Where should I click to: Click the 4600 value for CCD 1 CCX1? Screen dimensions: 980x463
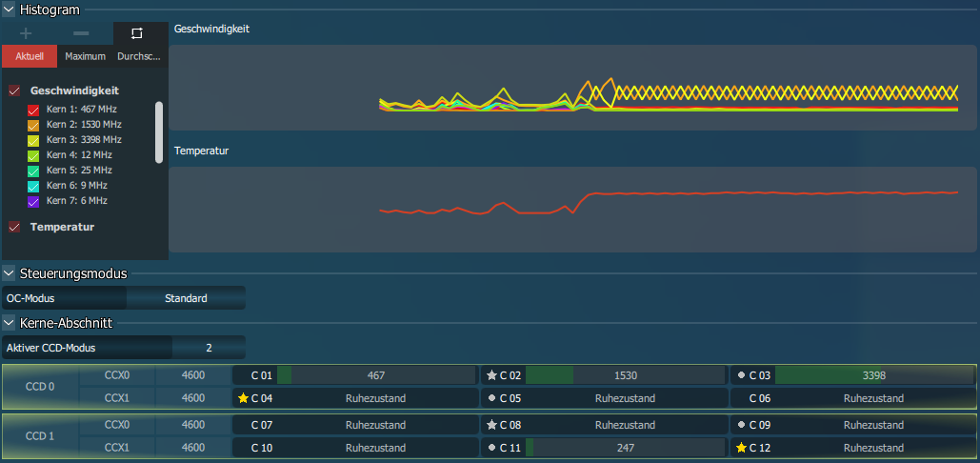[193, 448]
